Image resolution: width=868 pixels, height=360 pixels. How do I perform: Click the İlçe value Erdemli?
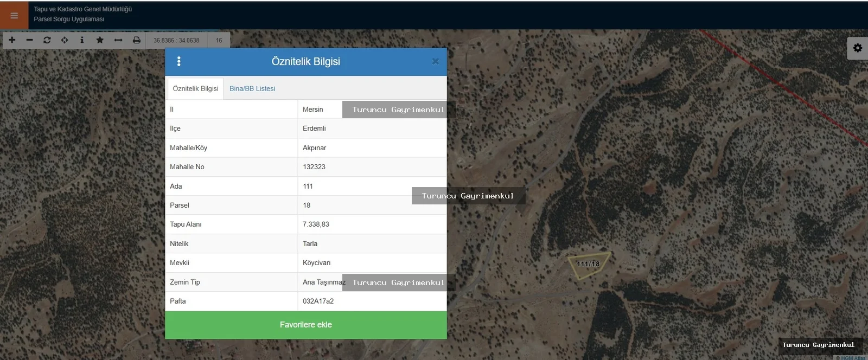point(314,128)
